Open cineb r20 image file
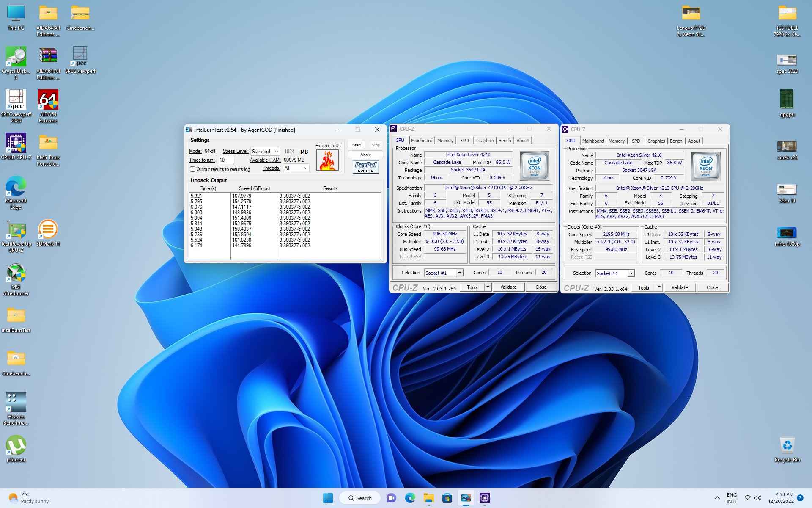This screenshot has height=508, width=812. pyautogui.click(x=787, y=150)
